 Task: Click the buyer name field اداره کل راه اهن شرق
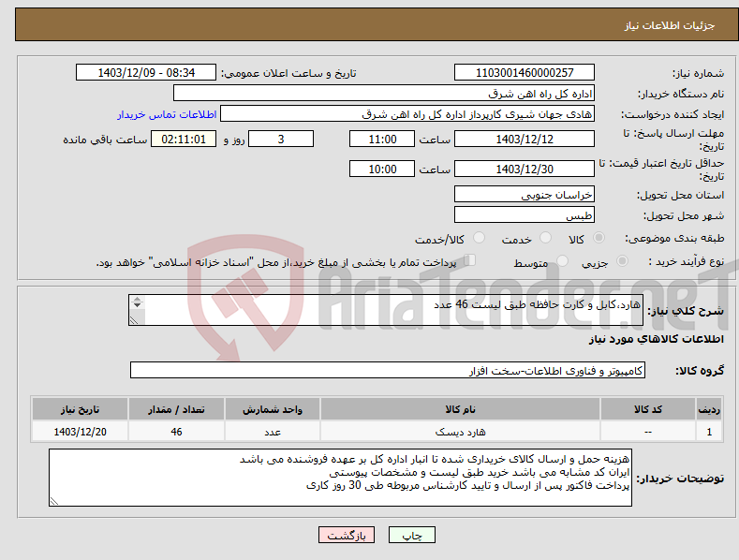[x=384, y=94]
